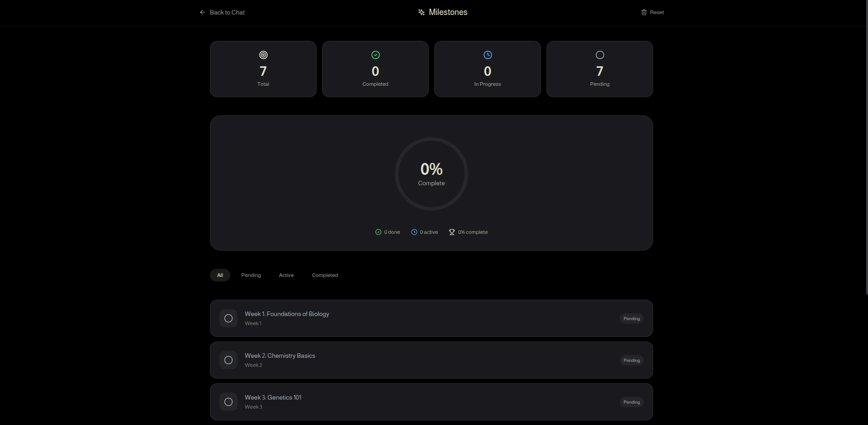Click the 'Week 2' subtitle text
This screenshot has height=425, width=868.
click(x=253, y=365)
